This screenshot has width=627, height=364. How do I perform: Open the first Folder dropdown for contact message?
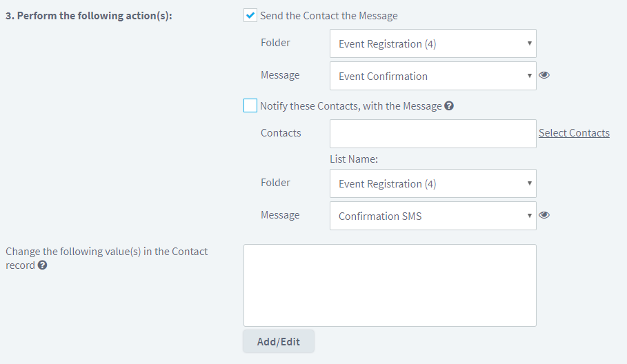(433, 43)
